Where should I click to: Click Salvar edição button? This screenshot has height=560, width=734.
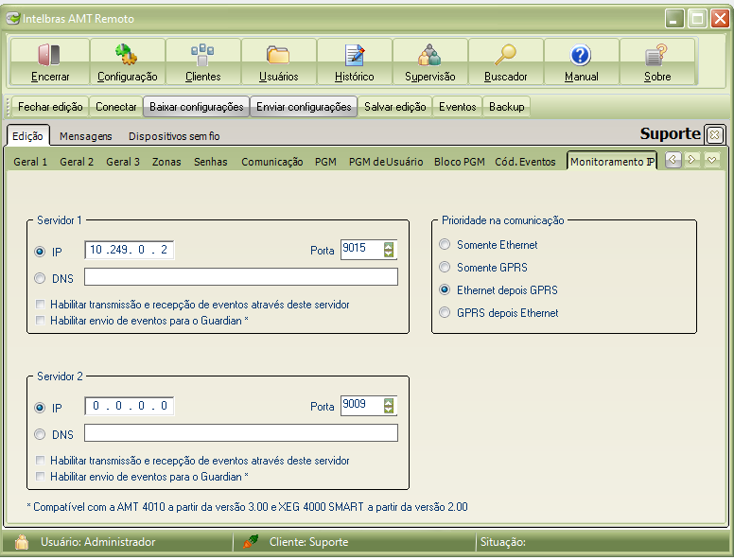point(395,107)
